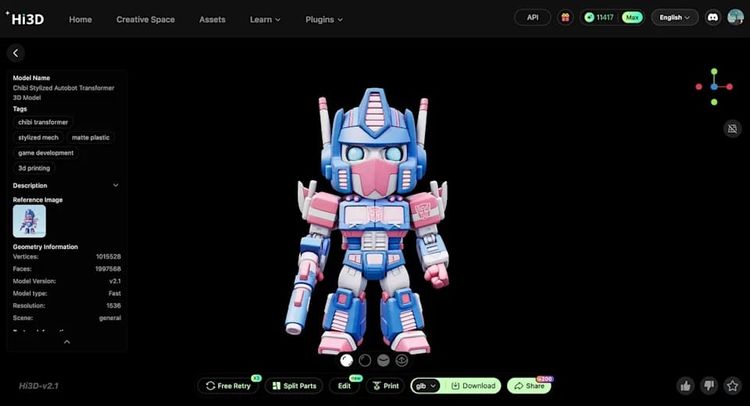Open the gift rewards icon
Image resolution: width=750 pixels, height=406 pixels.
(565, 18)
